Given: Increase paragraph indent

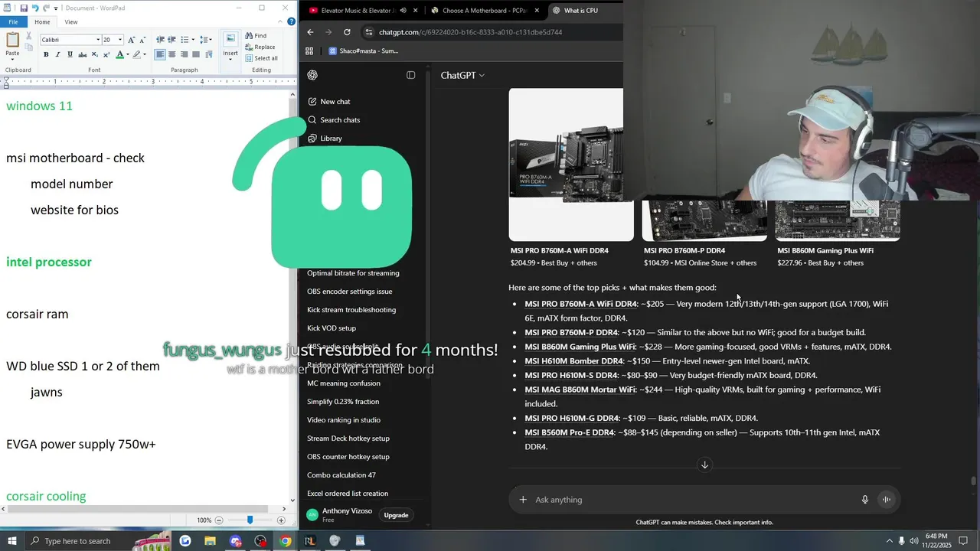Looking at the screenshot, I should tap(172, 40).
